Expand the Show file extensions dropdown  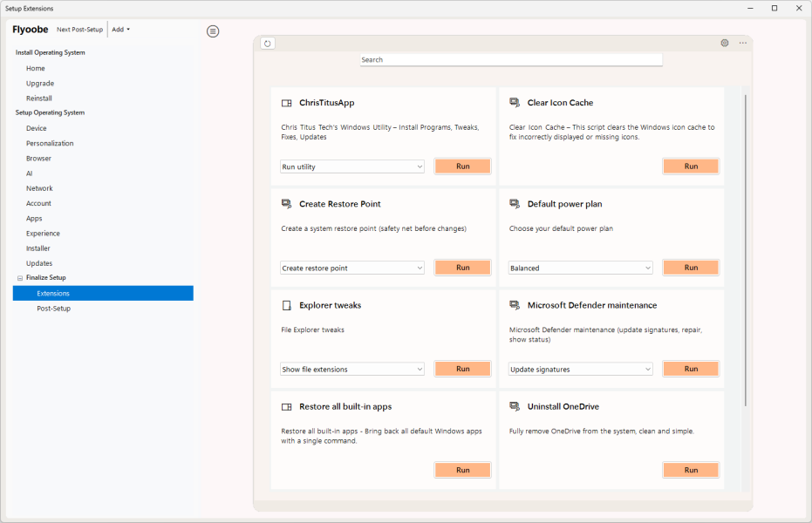352,370
